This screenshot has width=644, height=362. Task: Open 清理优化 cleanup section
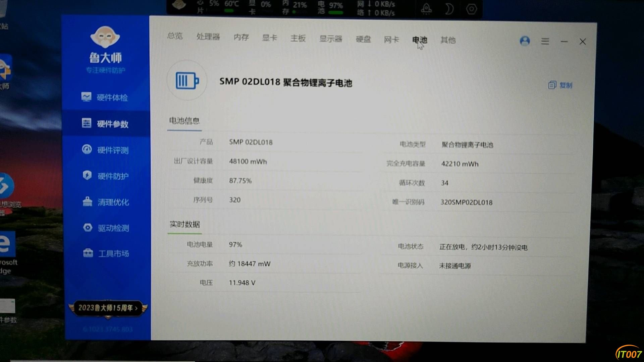coord(106,202)
